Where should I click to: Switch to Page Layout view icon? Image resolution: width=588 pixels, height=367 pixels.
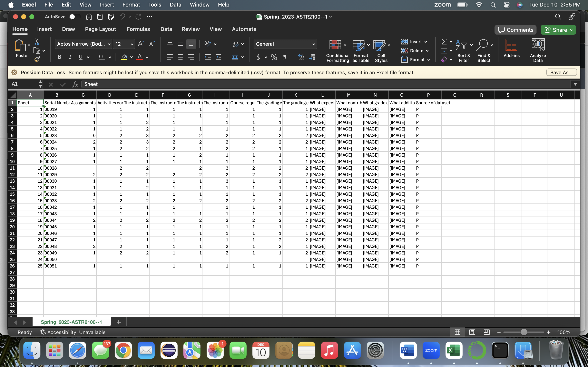coord(472,332)
